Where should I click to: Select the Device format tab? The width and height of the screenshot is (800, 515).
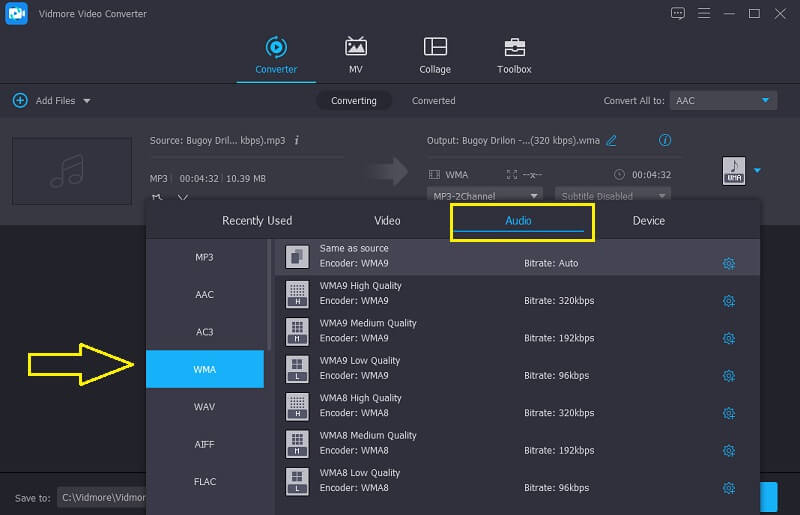648,221
